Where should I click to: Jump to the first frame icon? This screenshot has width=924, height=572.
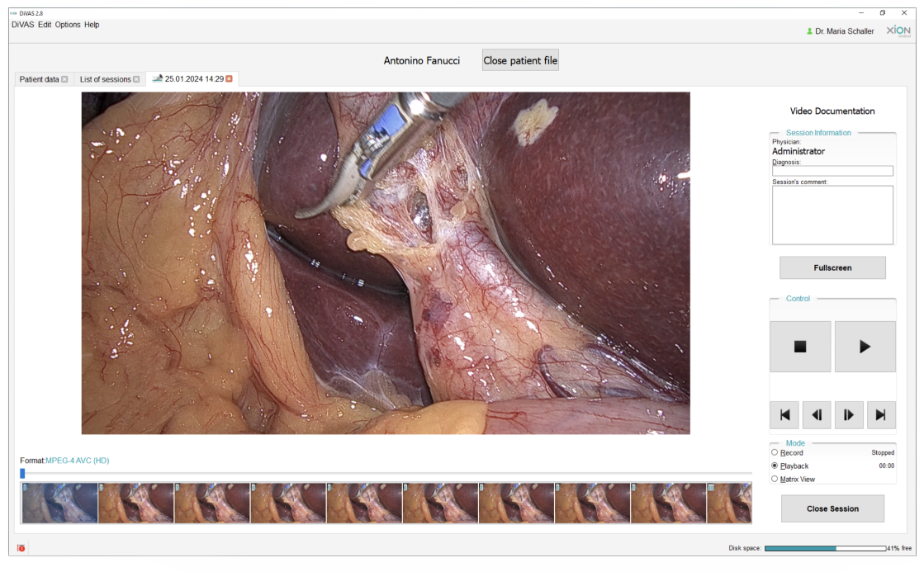(x=784, y=414)
